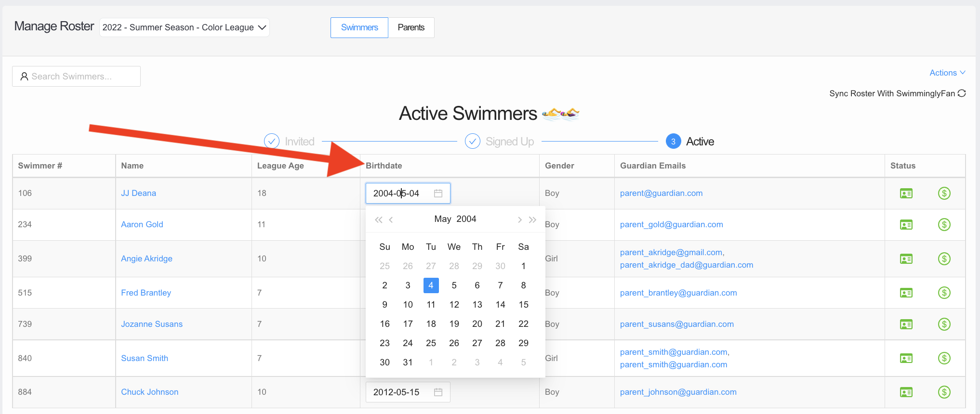Open ID card icon for Jozanne Susans
980x414 pixels.
click(906, 324)
